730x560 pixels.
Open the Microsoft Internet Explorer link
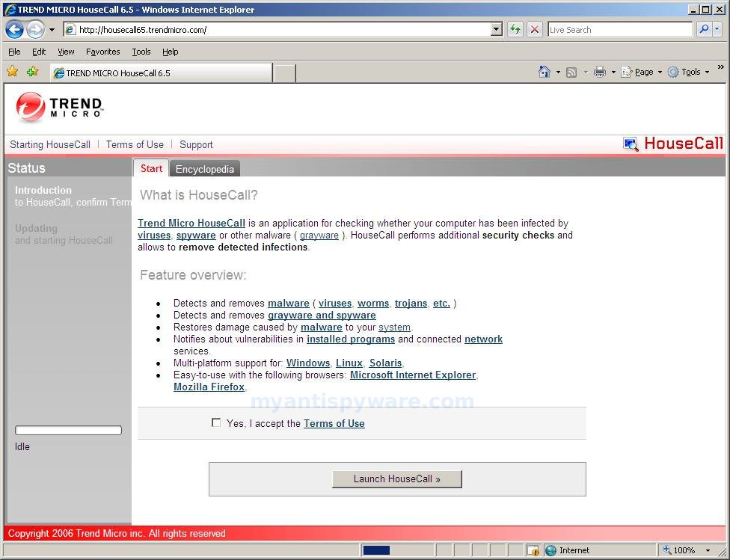[413, 375]
